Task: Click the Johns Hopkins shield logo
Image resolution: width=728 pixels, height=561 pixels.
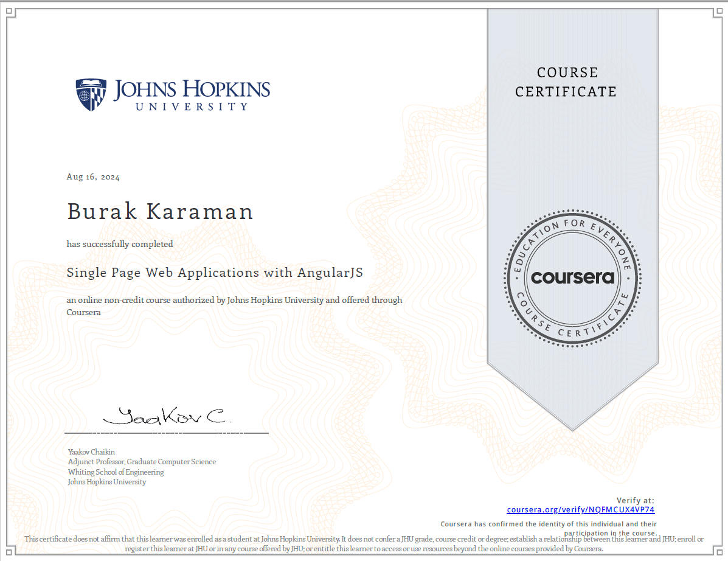Action: 91,95
